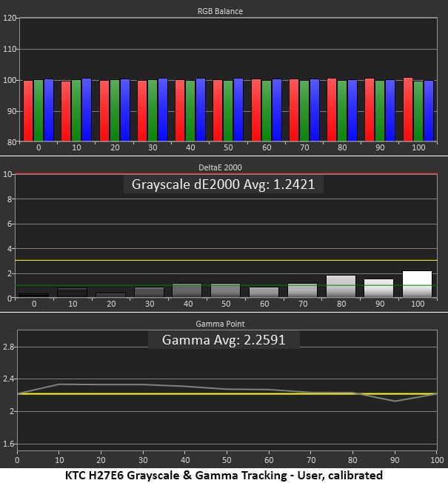The width and height of the screenshot is (448, 483).
Task: Click the 30 label on Gamma Point x-axis
Action: coord(143,460)
